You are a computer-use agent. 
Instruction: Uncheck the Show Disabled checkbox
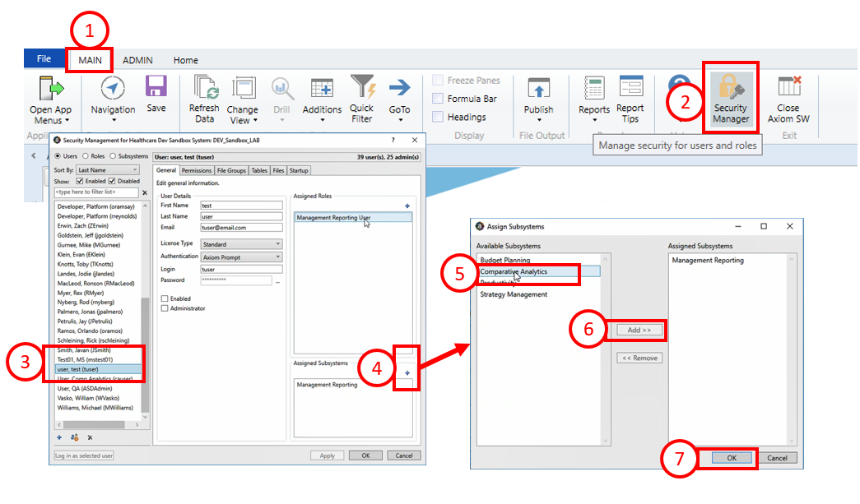[112, 182]
